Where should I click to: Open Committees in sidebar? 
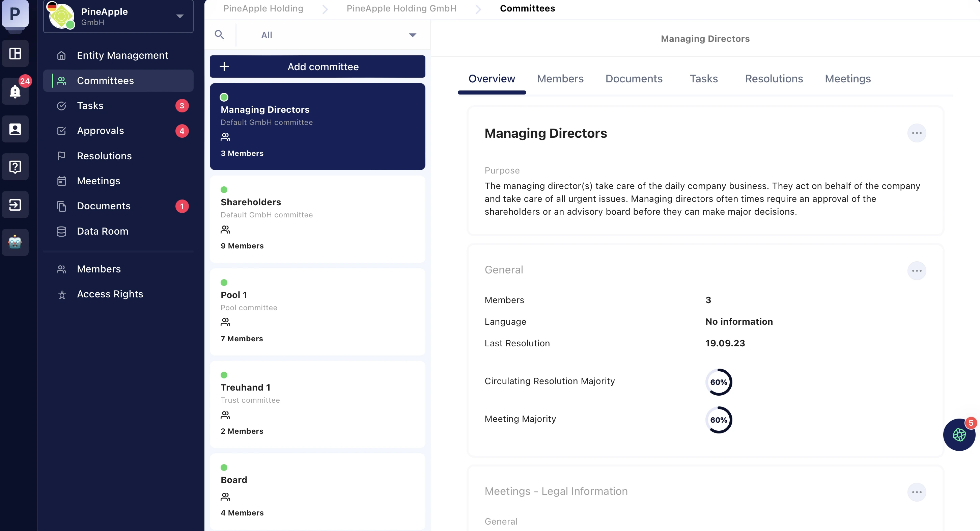point(118,81)
